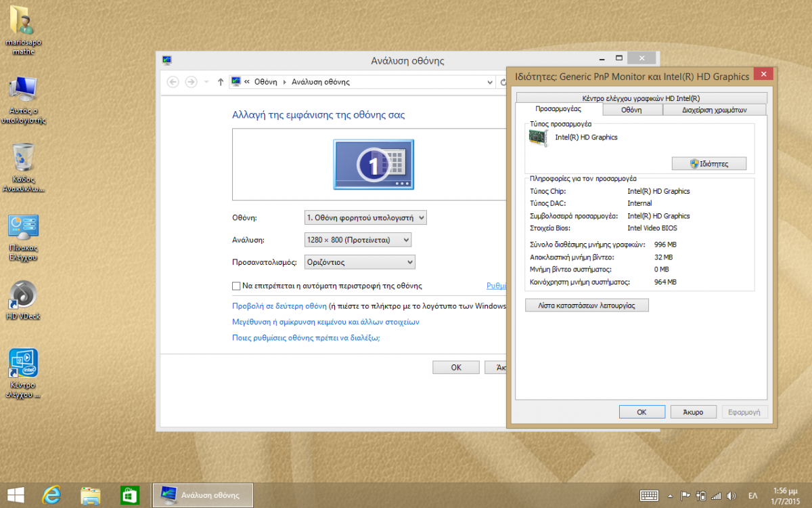Open the Αυτός ο υπολογιστής desktop icon

24,100
